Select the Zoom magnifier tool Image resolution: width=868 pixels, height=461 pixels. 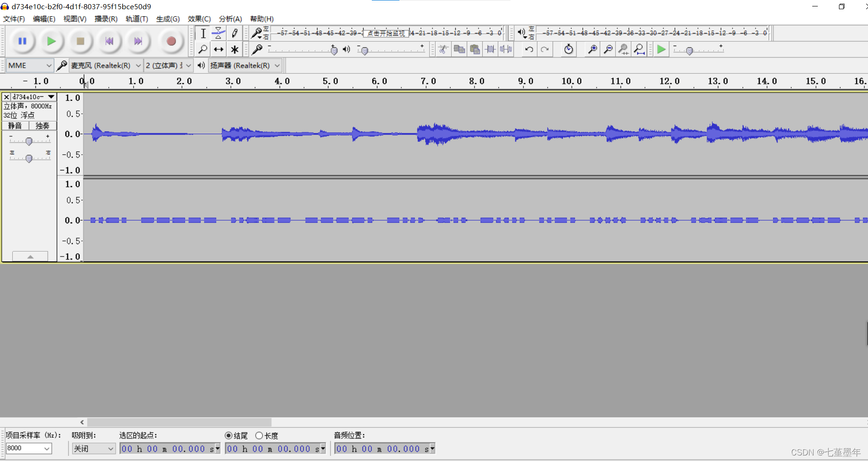point(203,49)
